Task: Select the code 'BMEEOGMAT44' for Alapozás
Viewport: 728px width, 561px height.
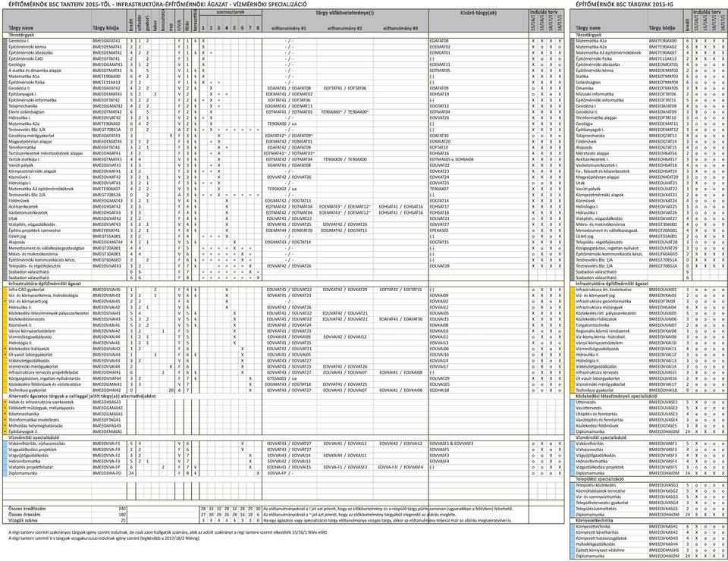Action: pos(107,243)
